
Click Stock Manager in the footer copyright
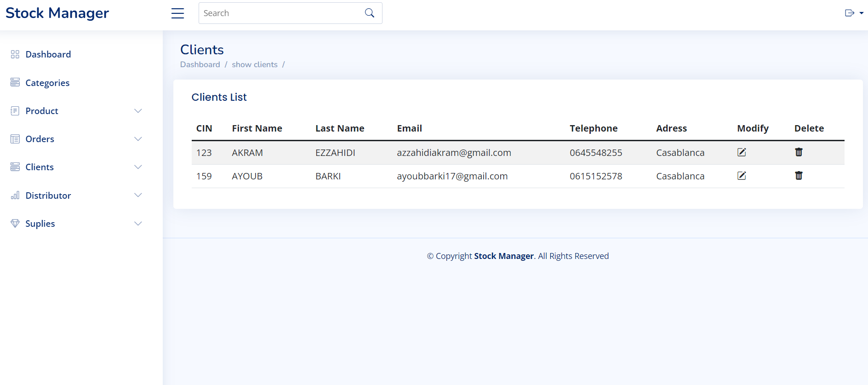(x=504, y=256)
